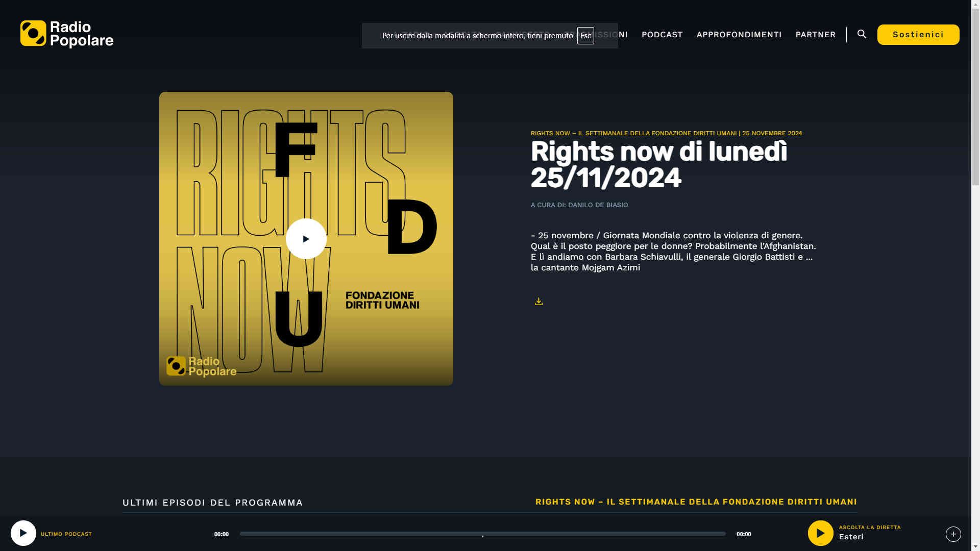Screen dimensions: 980x551
Task: Open the Partner menu
Action: point(815,35)
